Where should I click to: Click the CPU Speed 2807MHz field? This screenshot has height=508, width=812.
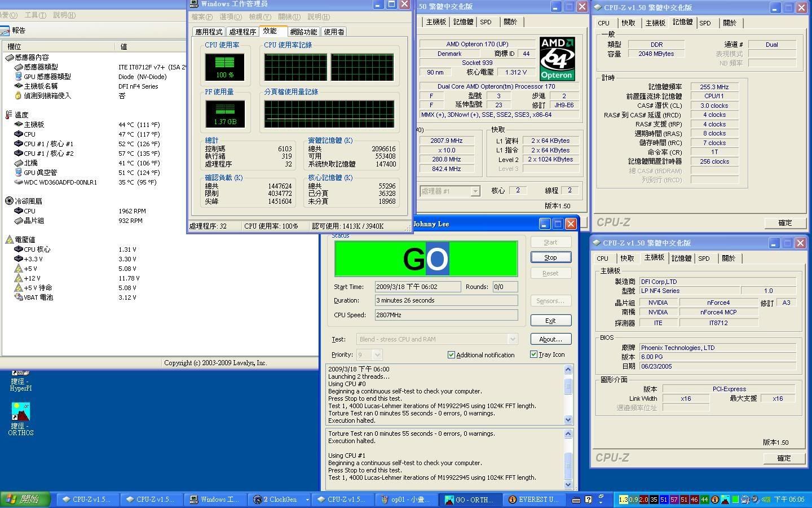pyautogui.click(x=446, y=315)
